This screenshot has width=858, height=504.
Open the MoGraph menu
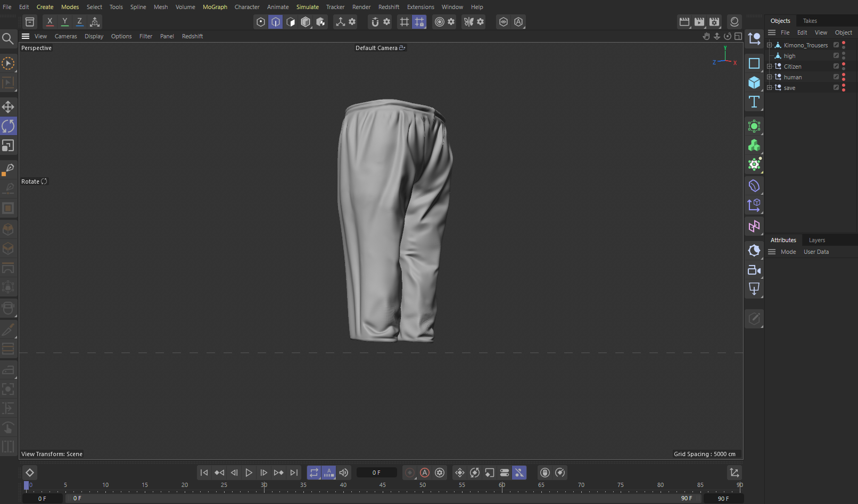pyautogui.click(x=214, y=7)
